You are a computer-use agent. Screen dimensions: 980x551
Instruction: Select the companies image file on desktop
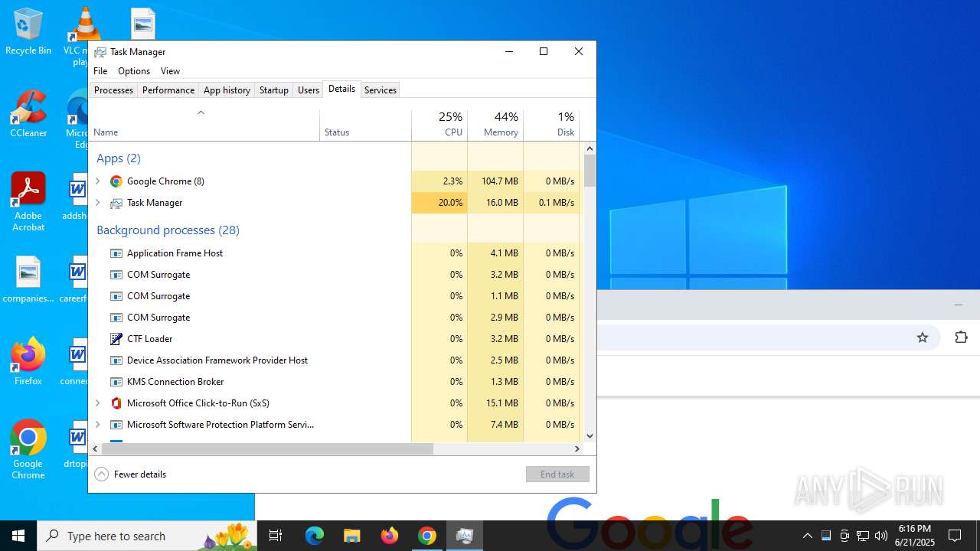(x=28, y=279)
